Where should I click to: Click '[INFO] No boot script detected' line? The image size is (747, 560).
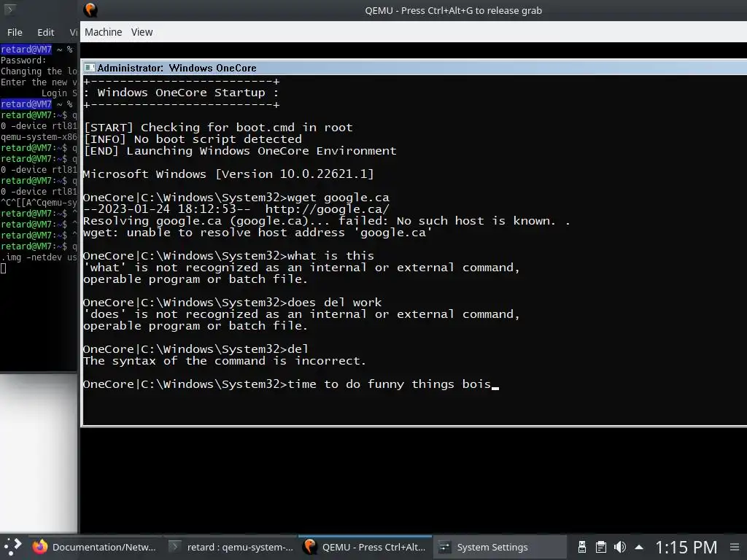[193, 139]
